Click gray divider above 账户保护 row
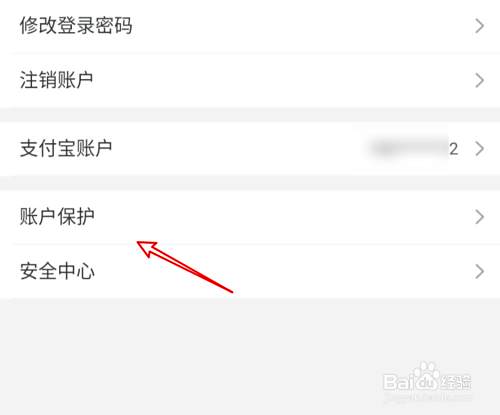500x415 pixels. (250, 183)
